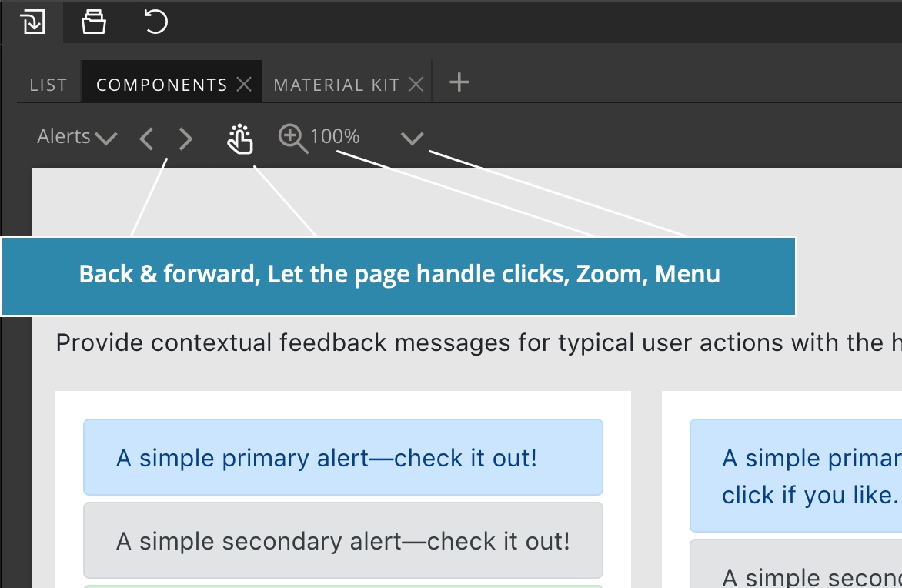
Task: Select the simple primary alert box
Action: 342,457
